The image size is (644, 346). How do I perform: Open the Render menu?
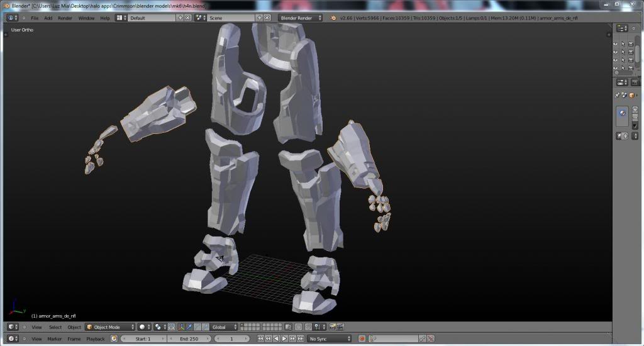[x=65, y=18]
